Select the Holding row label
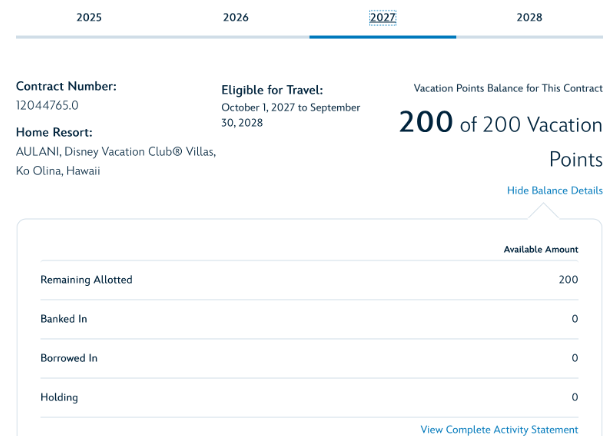612x436 pixels. tap(59, 397)
